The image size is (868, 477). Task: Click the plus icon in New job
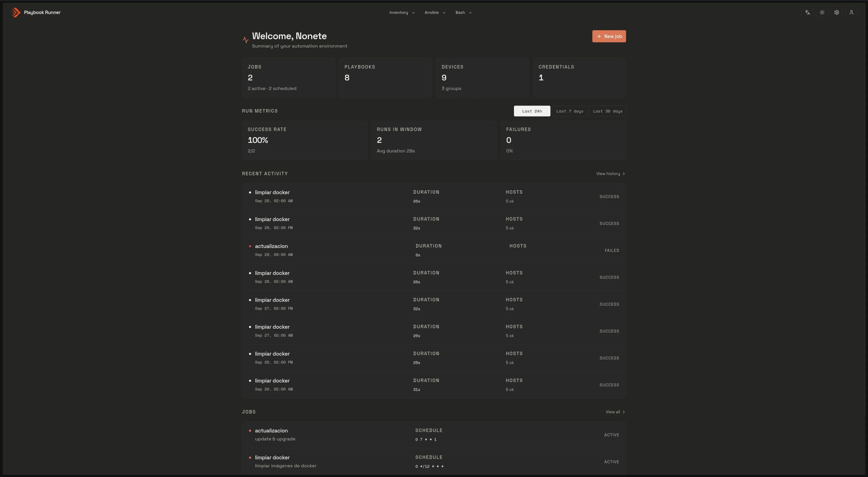coord(599,36)
